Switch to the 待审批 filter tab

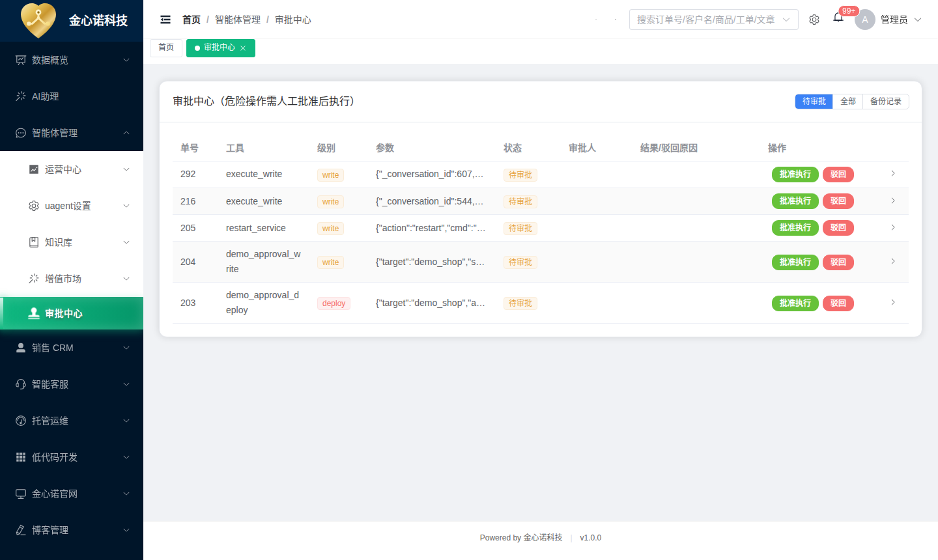814,102
